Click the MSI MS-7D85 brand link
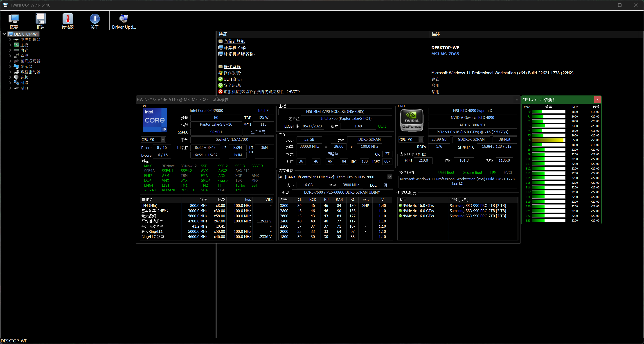 (445, 54)
